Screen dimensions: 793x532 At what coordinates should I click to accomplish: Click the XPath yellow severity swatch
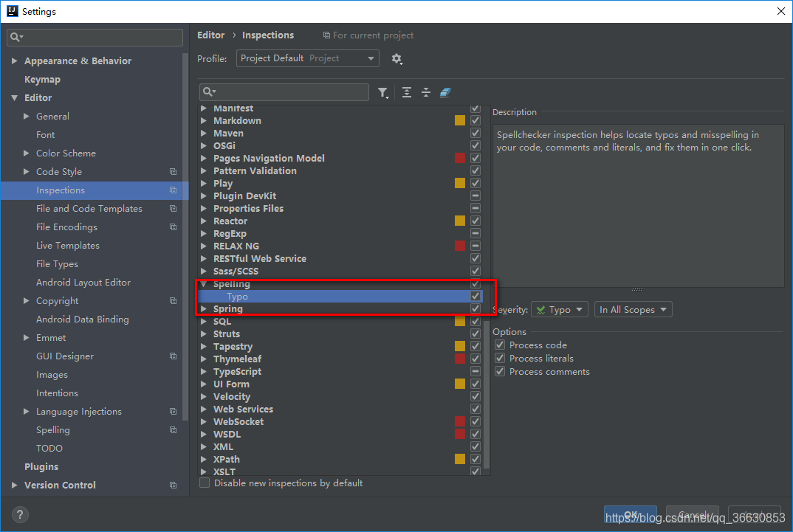click(x=460, y=459)
